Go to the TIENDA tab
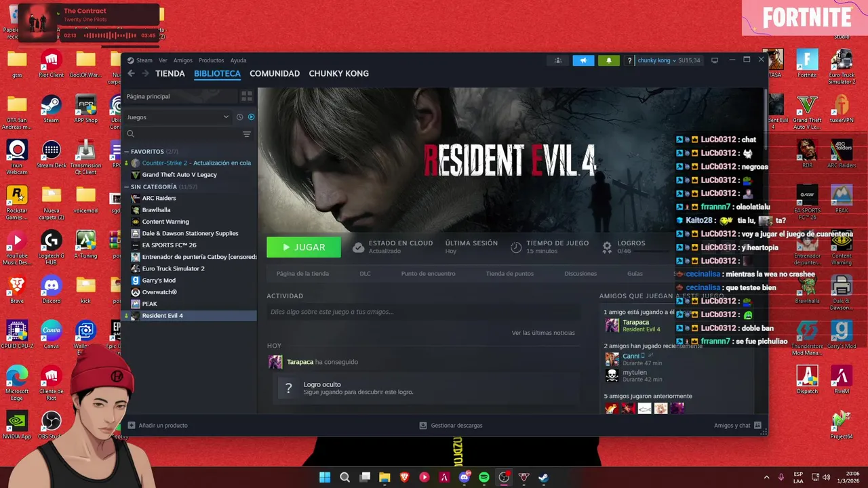The width and height of the screenshot is (868, 488). 170,73
